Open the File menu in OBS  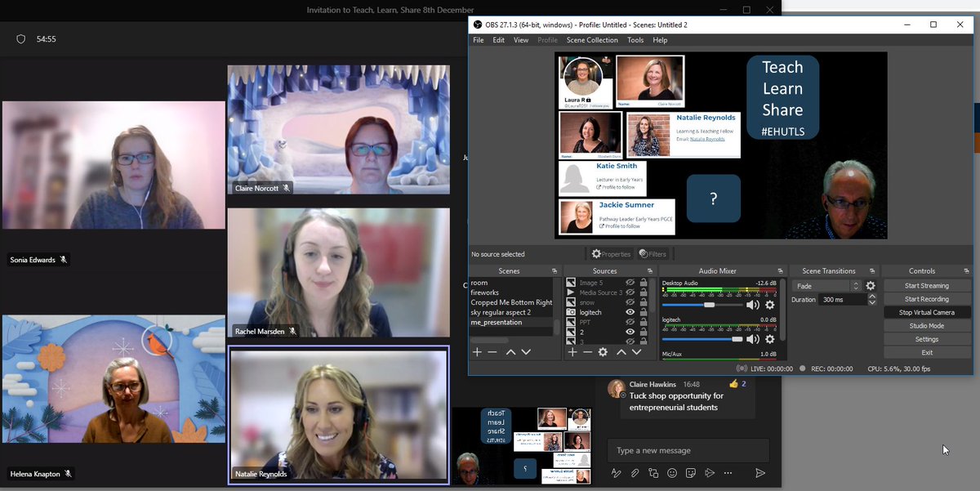pos(479,40)
